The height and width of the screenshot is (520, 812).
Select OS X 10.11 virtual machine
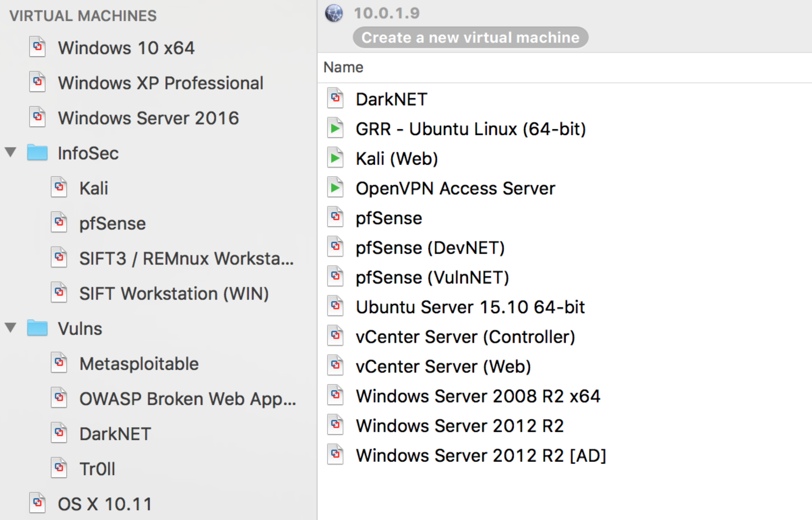click(x=105, y=503)
